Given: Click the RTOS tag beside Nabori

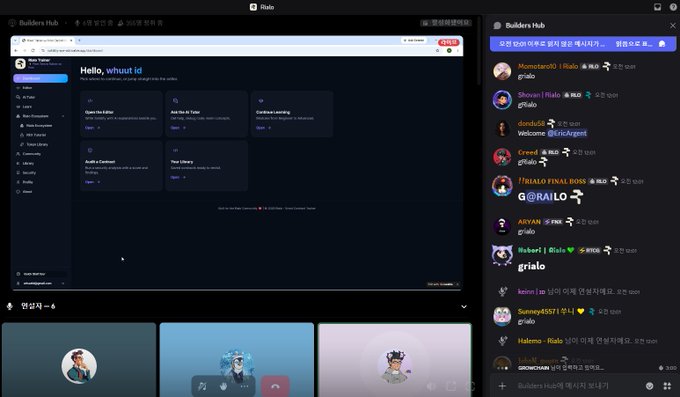Looking at the screenshot, I should pos(589,250).
